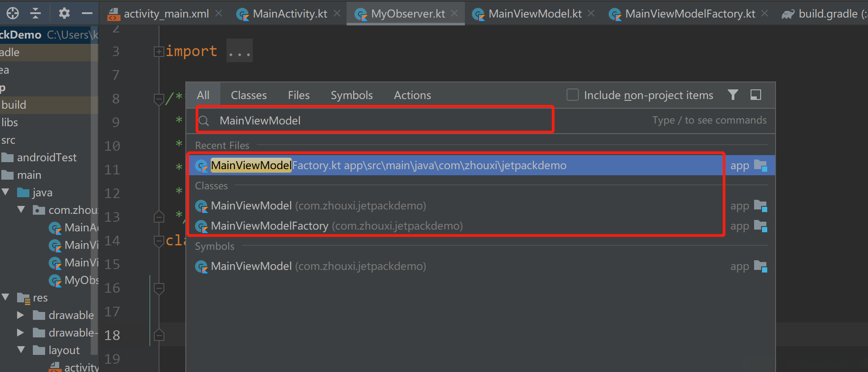Screen dimensions: 868x372
Task: Click the build.gradle tab's gradle icon
Action: point(788,14)
